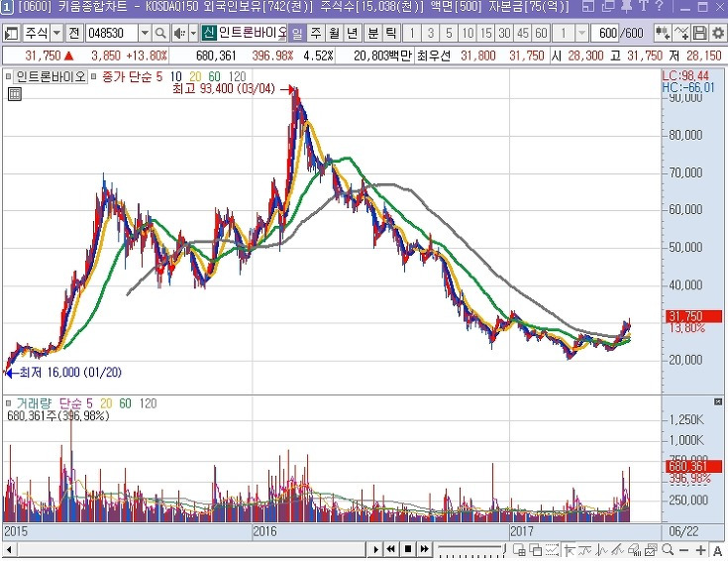728x561 pixels.
Task: Select the 15 interval button
Action: pyautogui.click(x=486, y=33)
